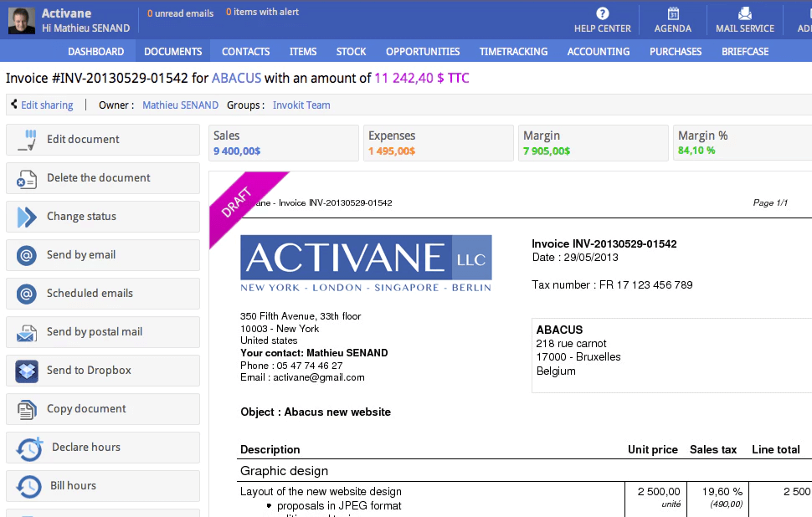Click the ABACUS address block heading
Image resolution: width=812 pixels, height=517 pixels.
click(559, 330)
